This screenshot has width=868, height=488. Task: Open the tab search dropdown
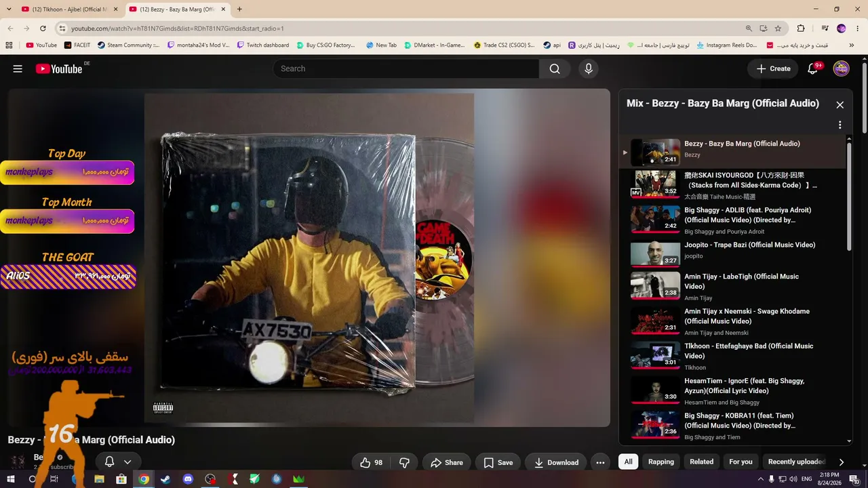click(9, 9)
